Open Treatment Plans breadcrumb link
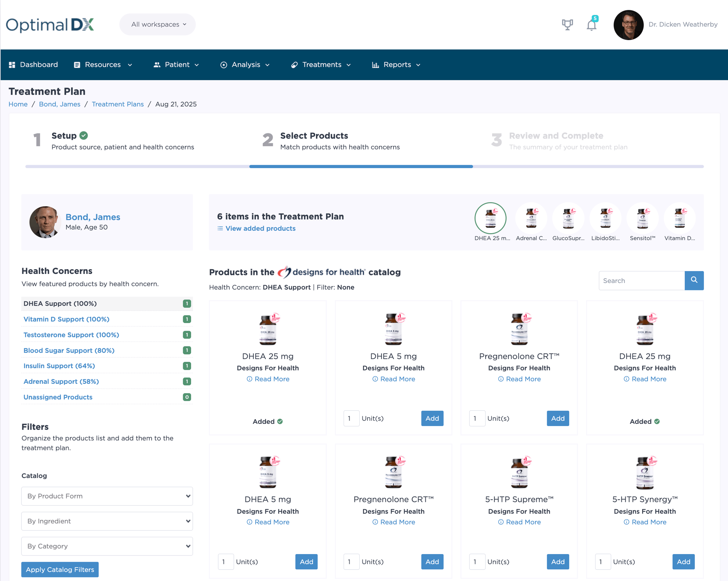Viewport: 728px width, 581px height. 118,104
